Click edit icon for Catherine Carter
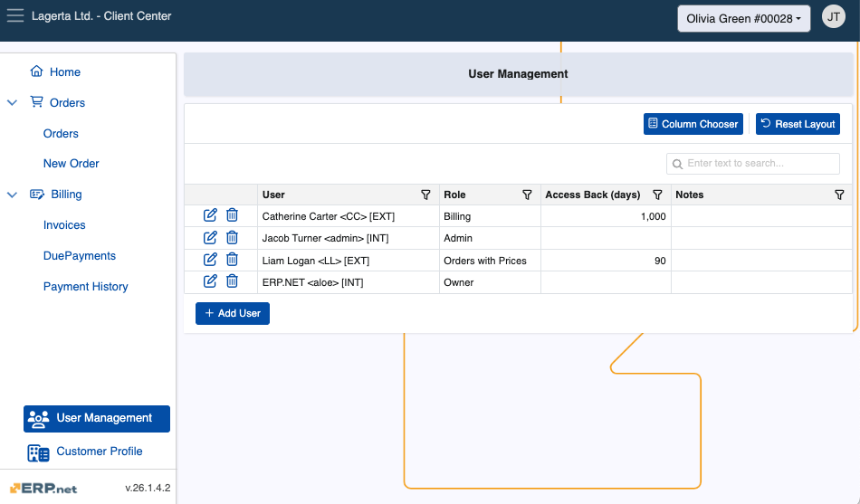The width and height of the screenshot is (860, 504). coord(210,215)
